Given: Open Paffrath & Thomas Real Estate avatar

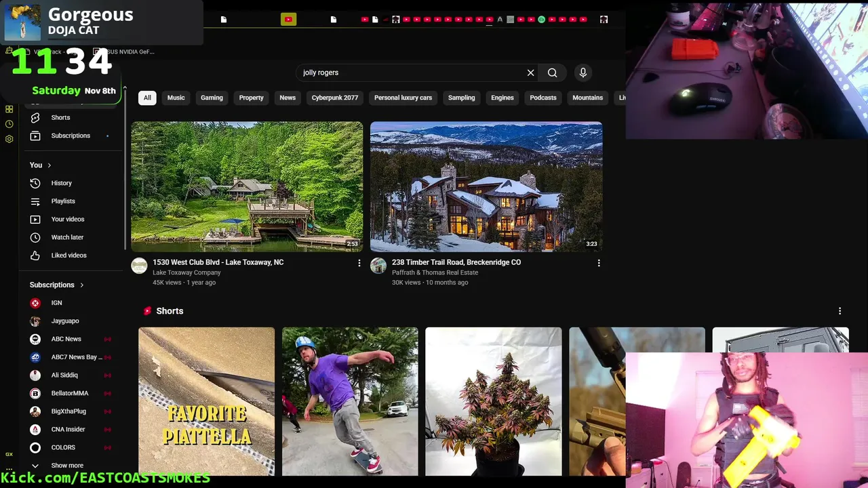Looking at the screenshot, I should click(378, 266).
